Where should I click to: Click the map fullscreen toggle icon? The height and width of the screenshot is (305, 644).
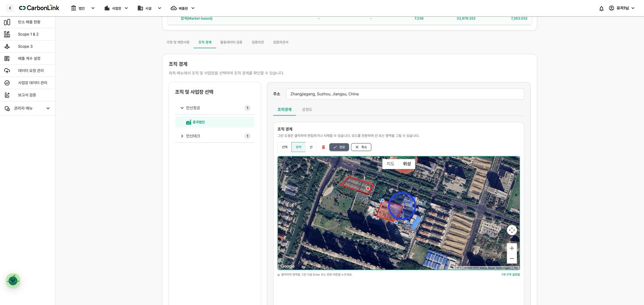point(512,230)
